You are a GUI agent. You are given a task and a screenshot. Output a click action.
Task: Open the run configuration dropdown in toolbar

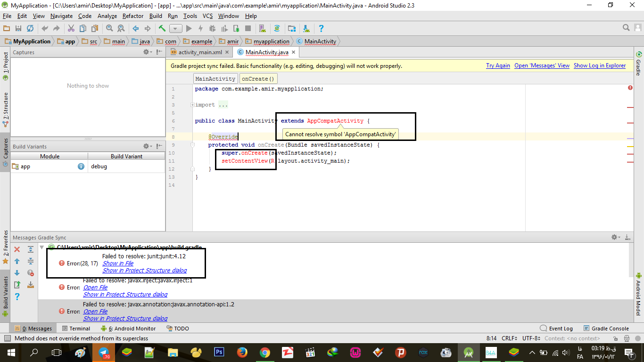tap(176, 28)
